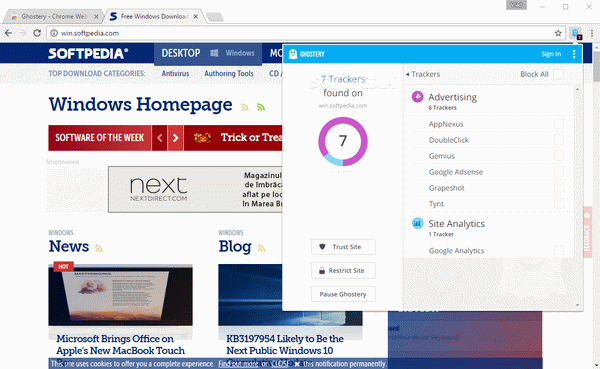Click the browser back arrow
The width and height of the screenshot is (600, 369).
click(x=8, y=33)
